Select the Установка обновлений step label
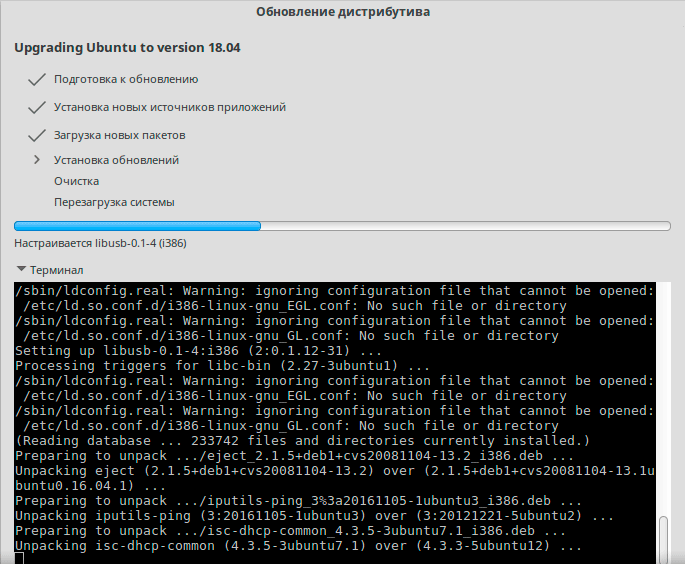 [x=116, y=160]
